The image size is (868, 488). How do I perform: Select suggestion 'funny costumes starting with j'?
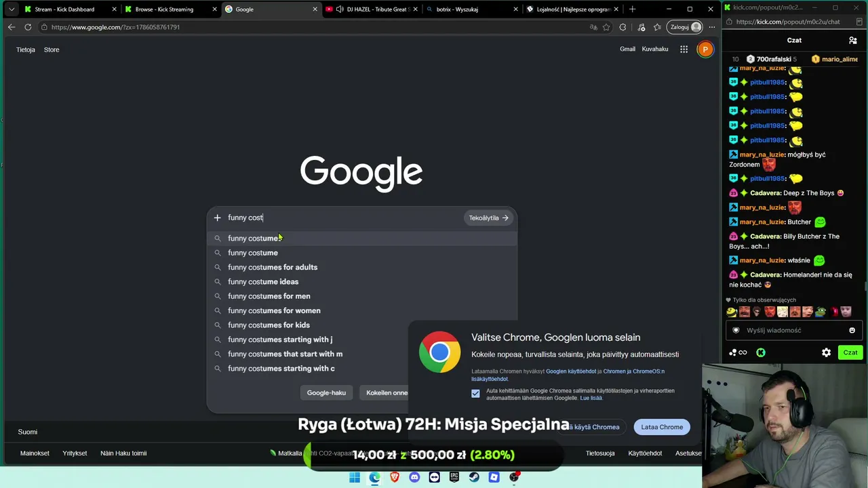(x=362, y=340)
